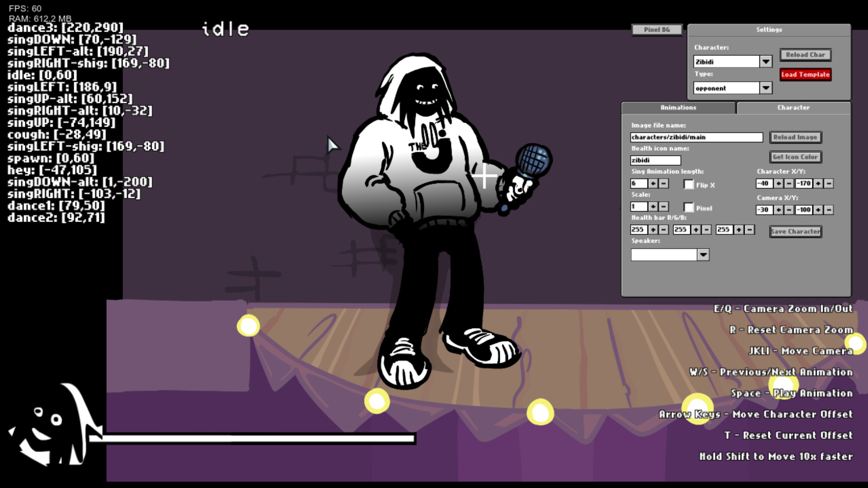
Task: Decrease Health bar green value with minus
Action: coord(707,229)
